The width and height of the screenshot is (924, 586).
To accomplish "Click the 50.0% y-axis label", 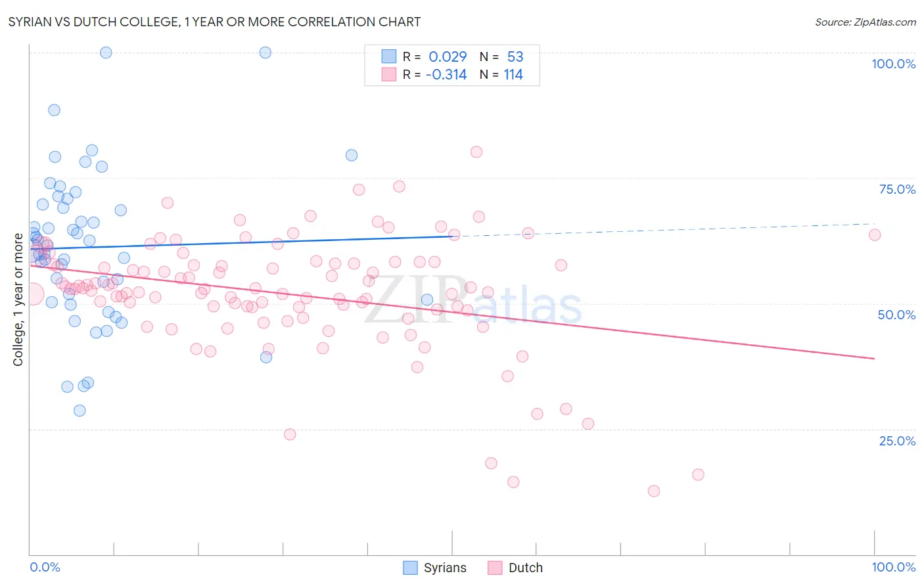I will [896, 315].
